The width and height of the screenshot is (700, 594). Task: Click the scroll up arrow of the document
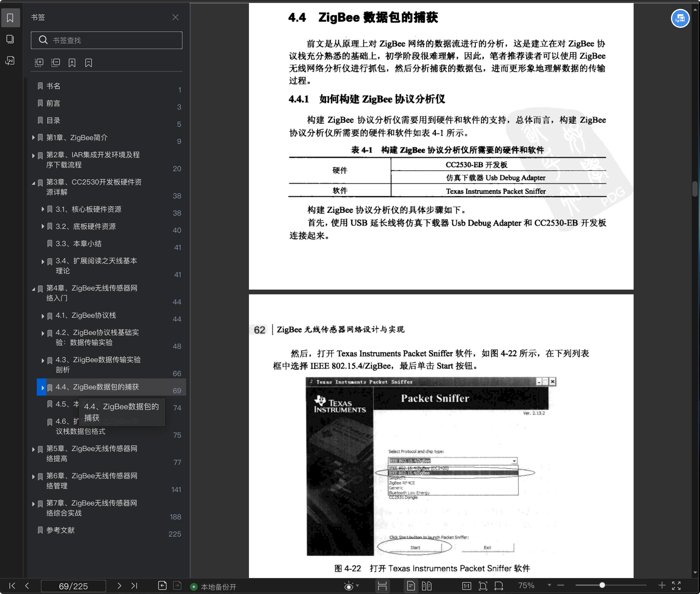coord(695,10)
